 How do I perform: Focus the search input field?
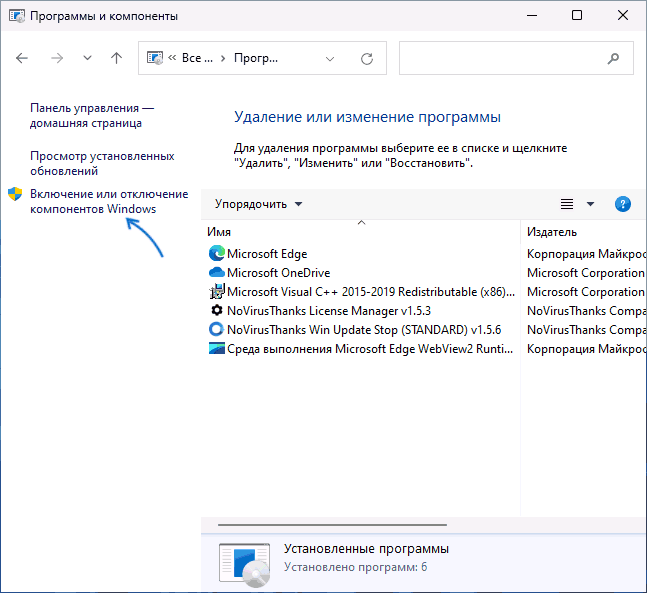[x=516, y=58]
